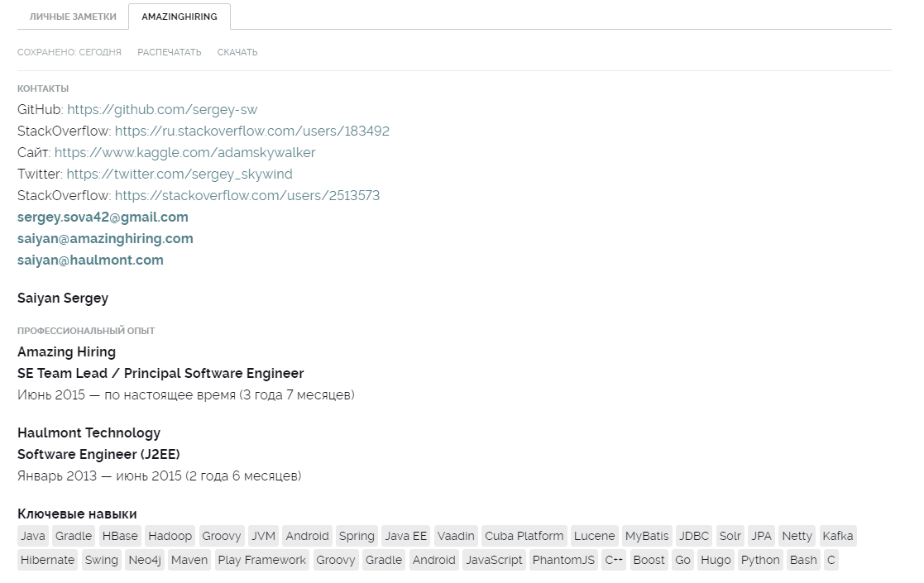Click the JDBC skill tag
The image size is (924, 583).
click(x=693, y=536)
